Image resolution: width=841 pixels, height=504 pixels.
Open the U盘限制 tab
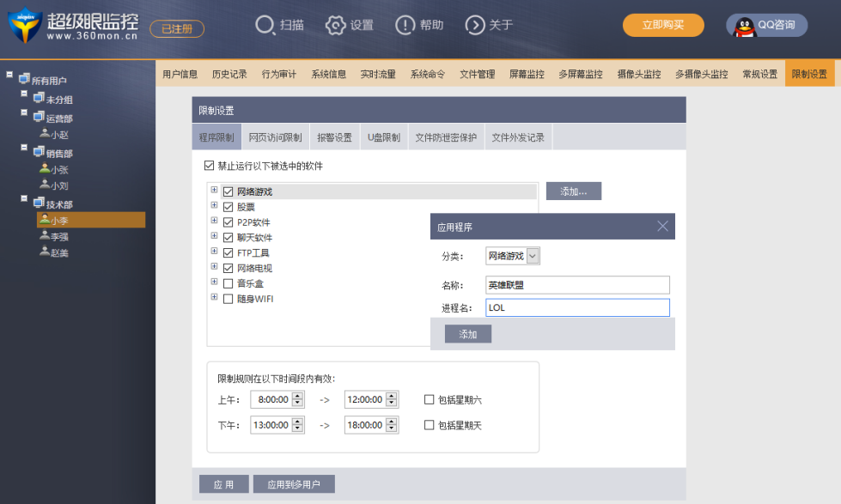coord(384,137)
